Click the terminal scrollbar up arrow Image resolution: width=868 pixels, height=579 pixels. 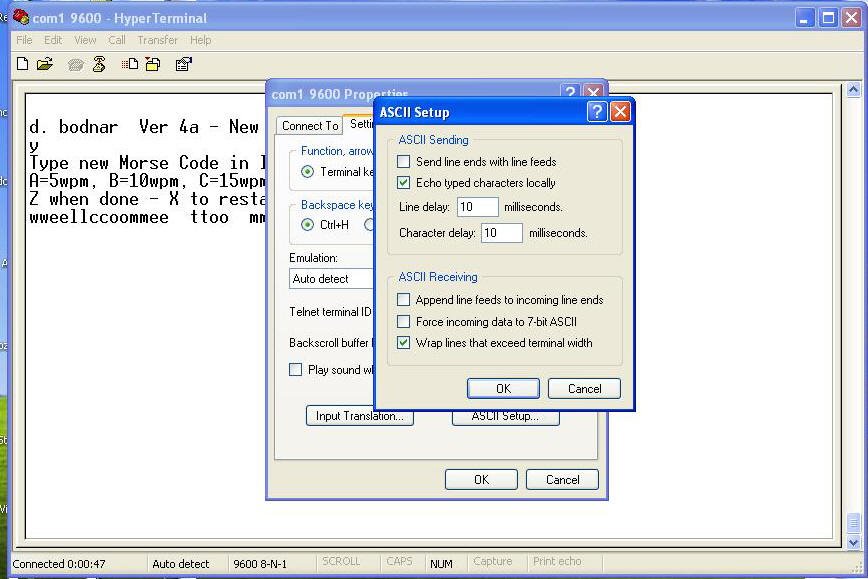pyautogui.click(x=853, y=91)
